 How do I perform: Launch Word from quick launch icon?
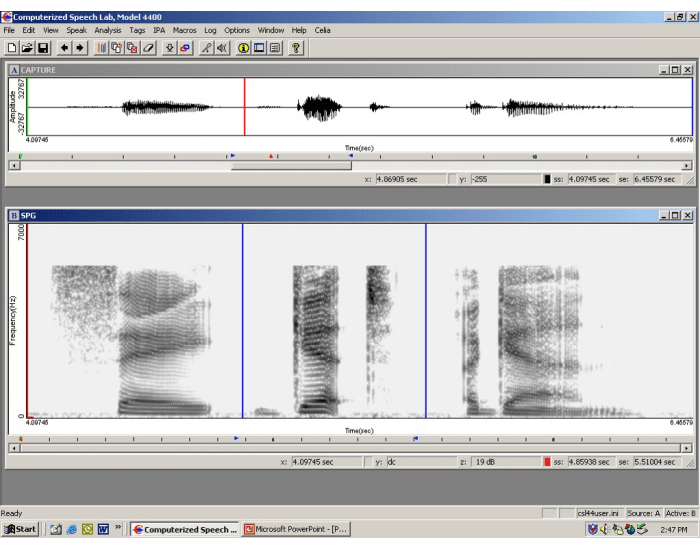coord(103,529)
